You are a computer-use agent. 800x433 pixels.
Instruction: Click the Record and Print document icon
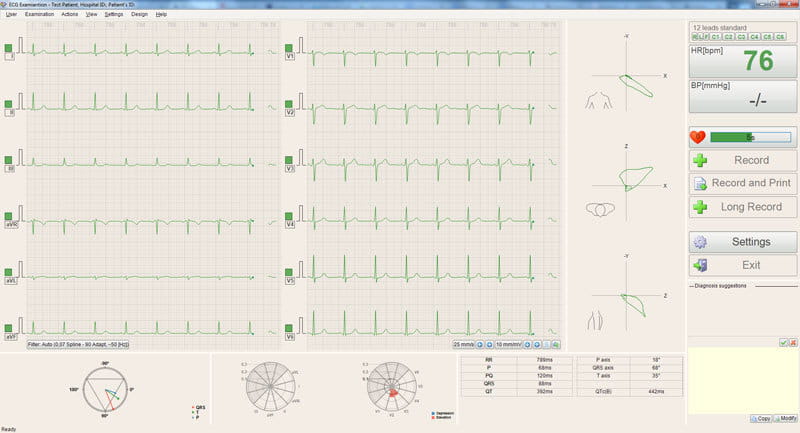[x=700, y=184]
